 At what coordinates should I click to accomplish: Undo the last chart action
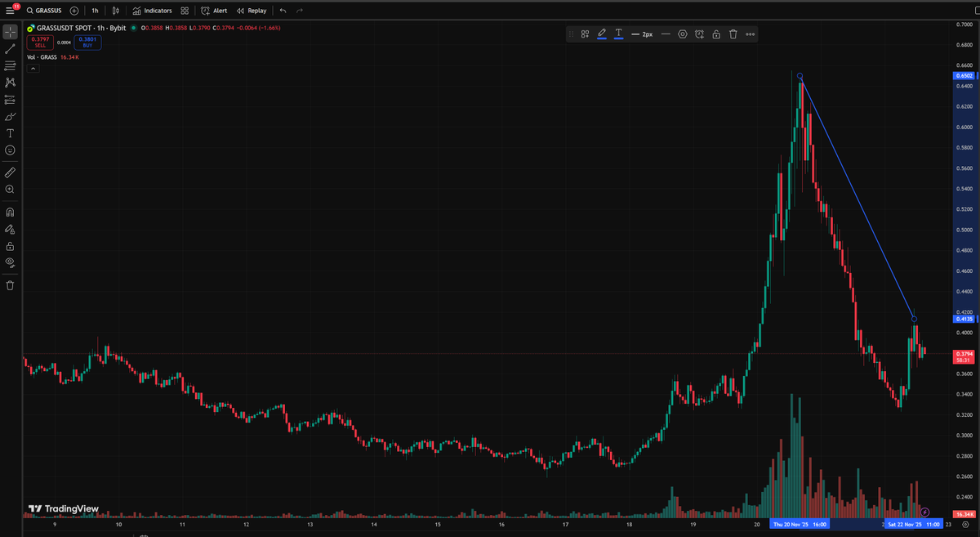(x=283, y=11)
